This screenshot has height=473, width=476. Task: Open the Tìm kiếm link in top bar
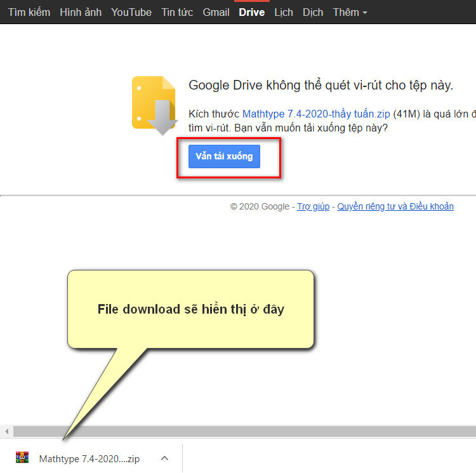pos(29,12)
